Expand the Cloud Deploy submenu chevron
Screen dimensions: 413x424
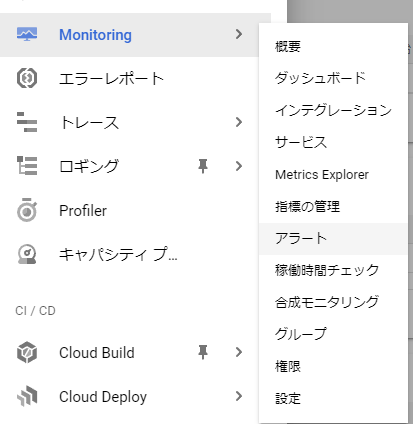239,396
